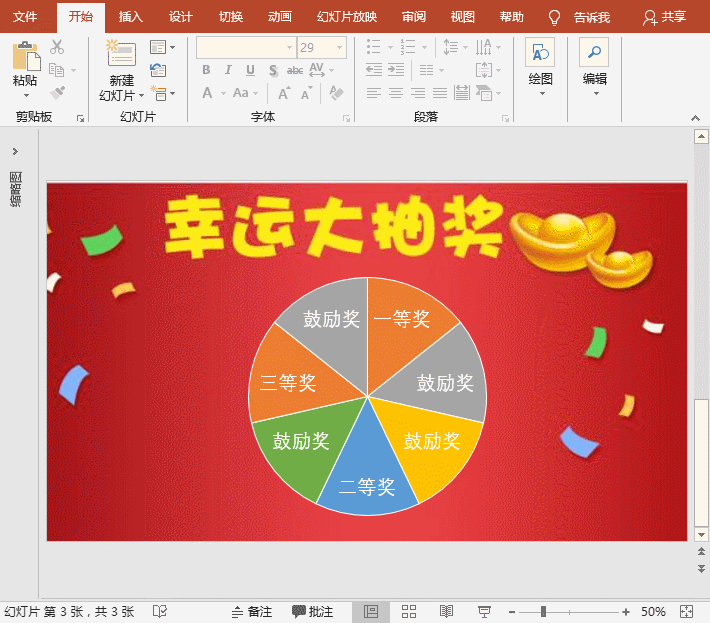This screenshot has height=623, width=710.
Task: Click the Slide Sorter view icon
Action: (x=408, y=612)
